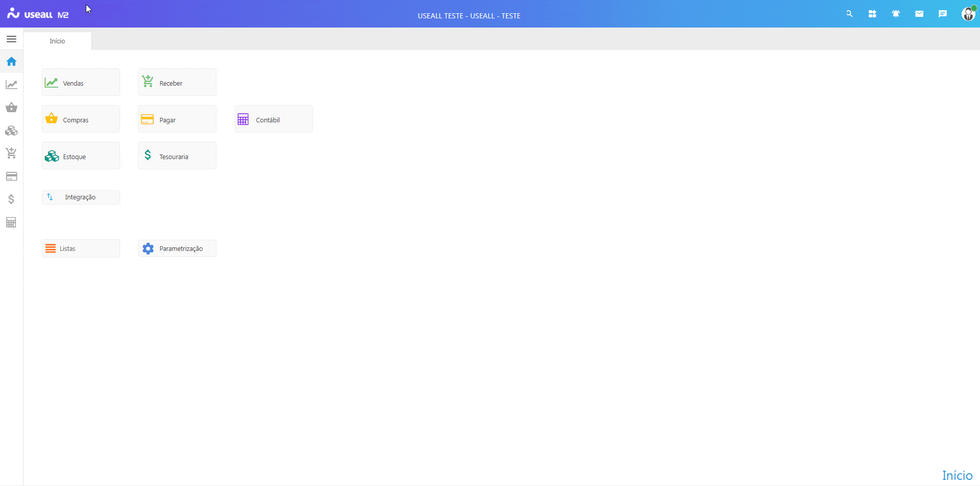Switch to the Início tab
980x486 pixels.
(57, 41)
